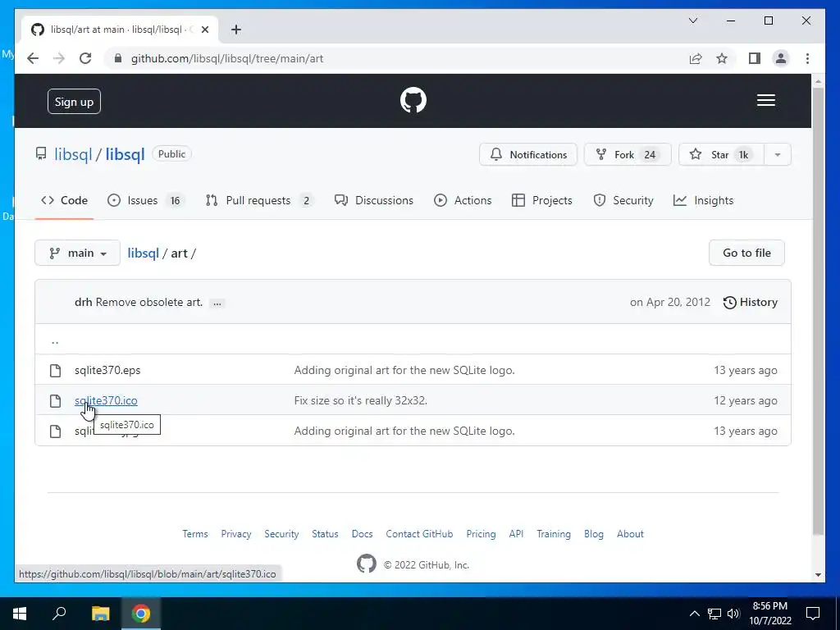Open the Chrome profile avatar icon
840x630 pixels.
781,58
